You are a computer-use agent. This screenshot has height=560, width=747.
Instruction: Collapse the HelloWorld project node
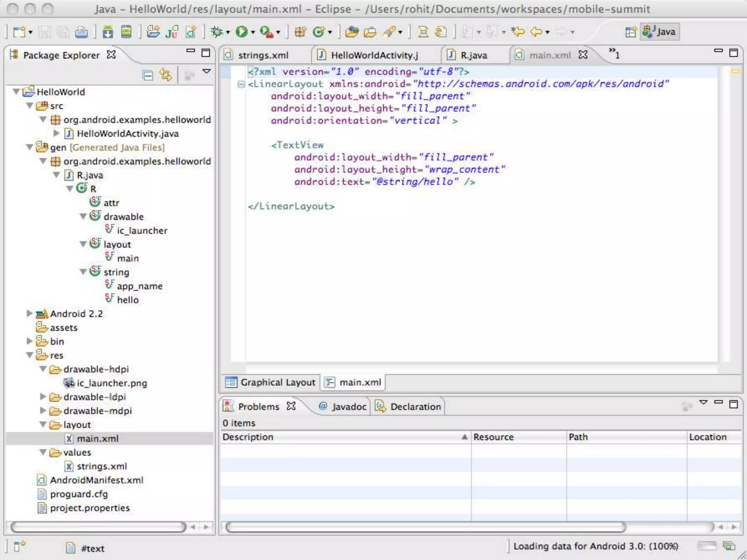coord(16,92)
